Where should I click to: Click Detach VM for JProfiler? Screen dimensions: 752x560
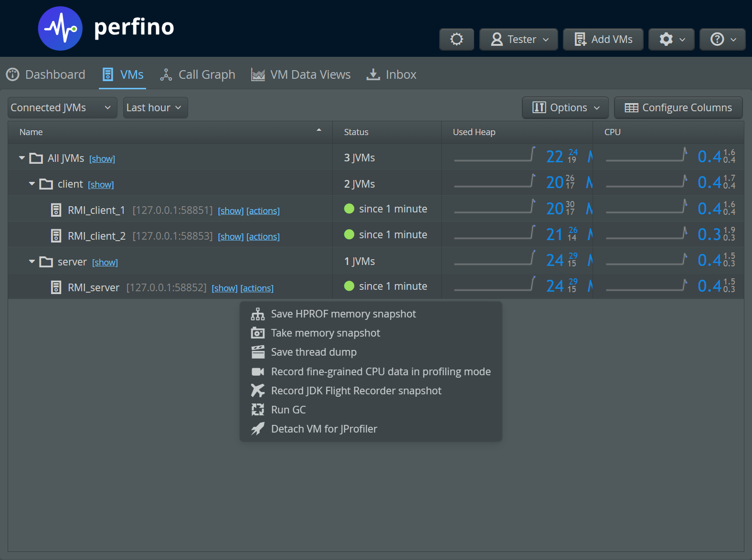tap(324, 429)
